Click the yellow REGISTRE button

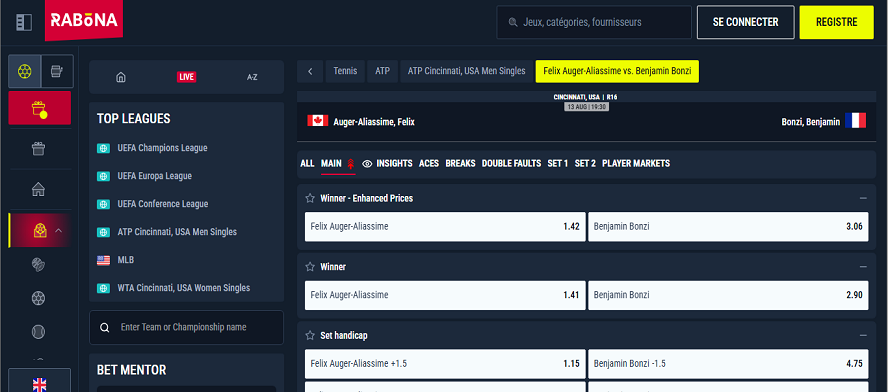pyautogui.click(x=836, y=22)
